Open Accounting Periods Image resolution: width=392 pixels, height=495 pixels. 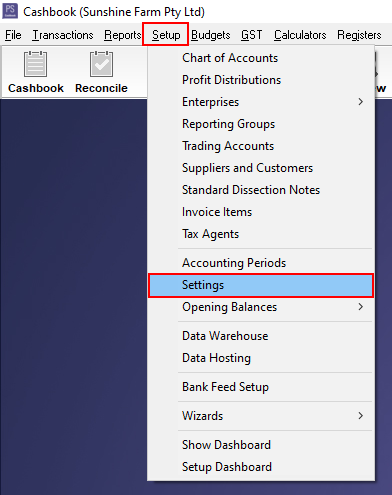pos(261,263)
